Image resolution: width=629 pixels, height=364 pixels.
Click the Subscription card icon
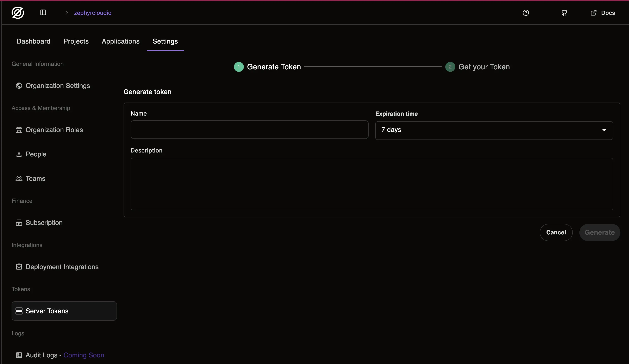click(x=18, y=223)
